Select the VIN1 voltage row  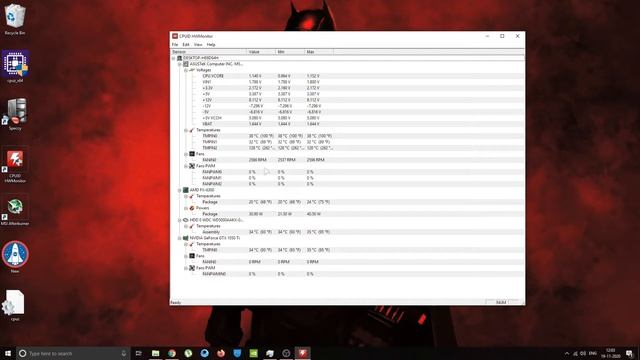[347, 82]
